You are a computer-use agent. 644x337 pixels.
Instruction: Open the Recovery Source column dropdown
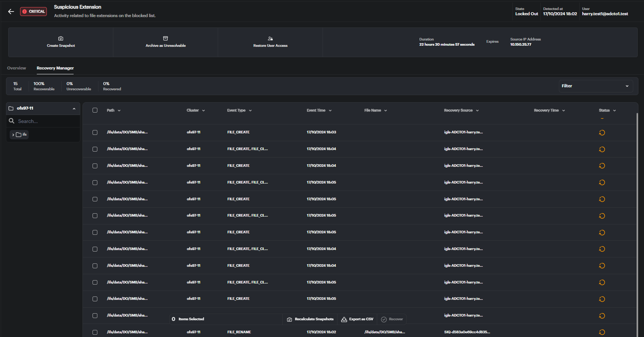tap(478, 110)
